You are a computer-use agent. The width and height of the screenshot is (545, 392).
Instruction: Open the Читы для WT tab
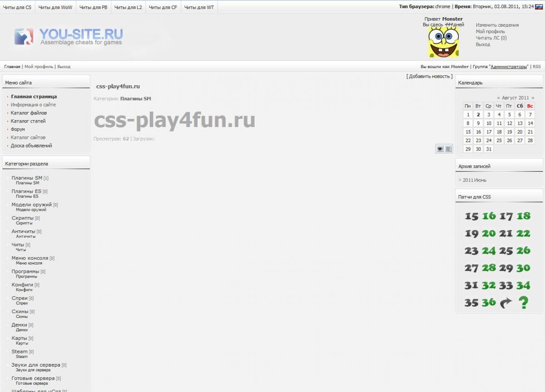(199, 7)
